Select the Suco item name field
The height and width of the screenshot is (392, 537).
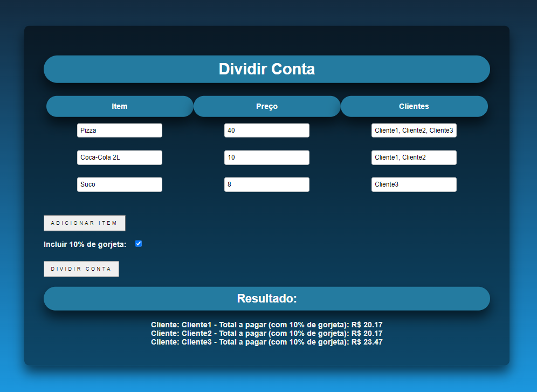point(119,184)
